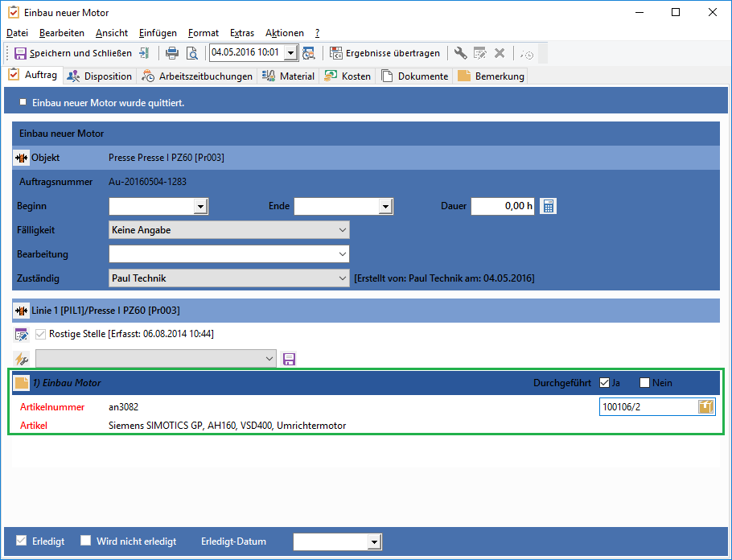Image resolution: width=732 pixels, height=560 pixels.
Task: Click the clock history icon in toolbar
Action: click(527, 54)
